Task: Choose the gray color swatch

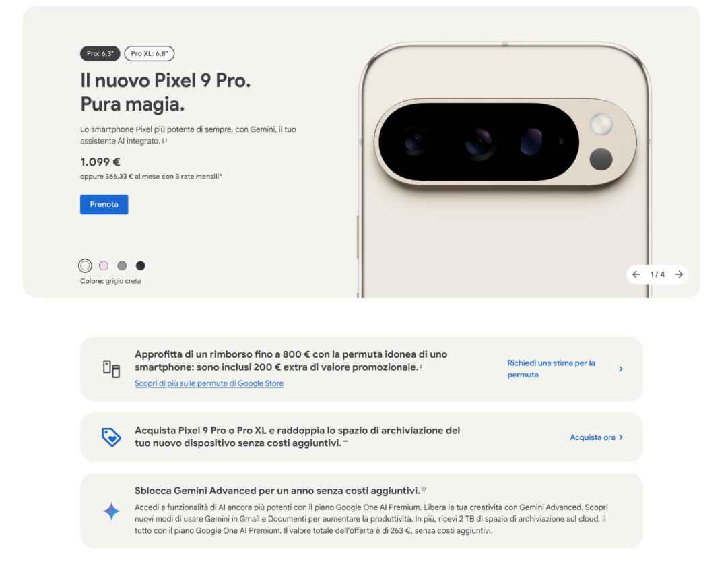Action: click(x=122, y=265)
